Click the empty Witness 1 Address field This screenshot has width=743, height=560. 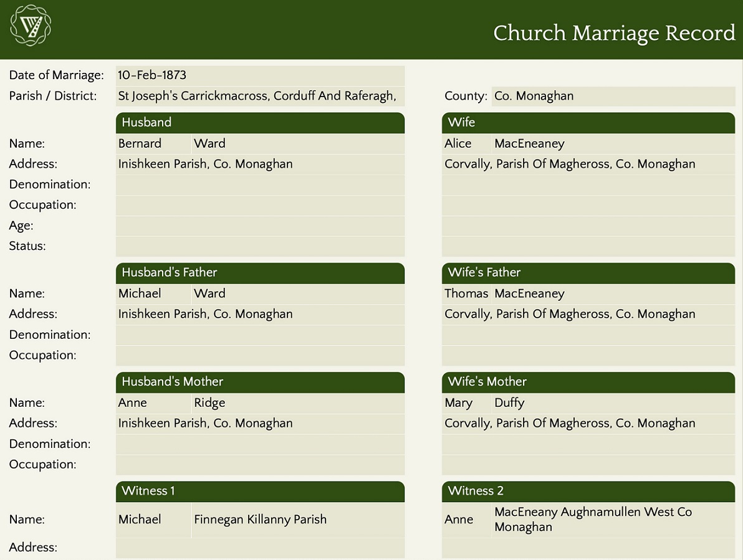pyautogui.click(x=260, y=548)
